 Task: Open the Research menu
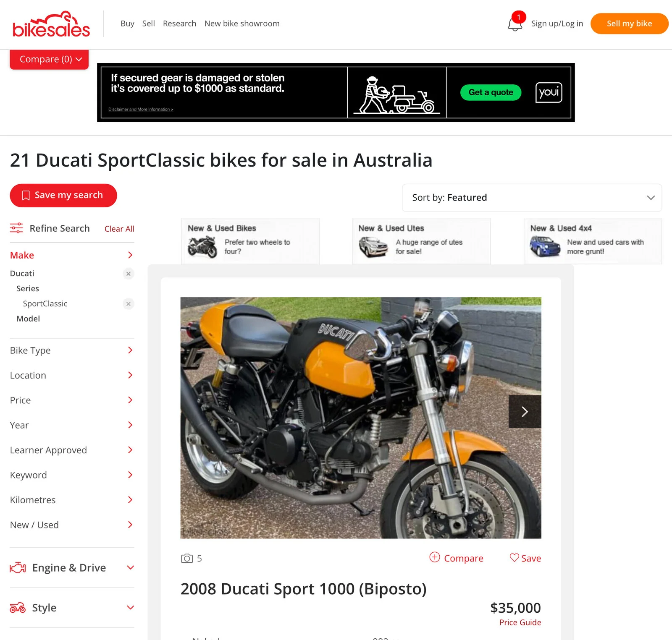pos(179,24)
